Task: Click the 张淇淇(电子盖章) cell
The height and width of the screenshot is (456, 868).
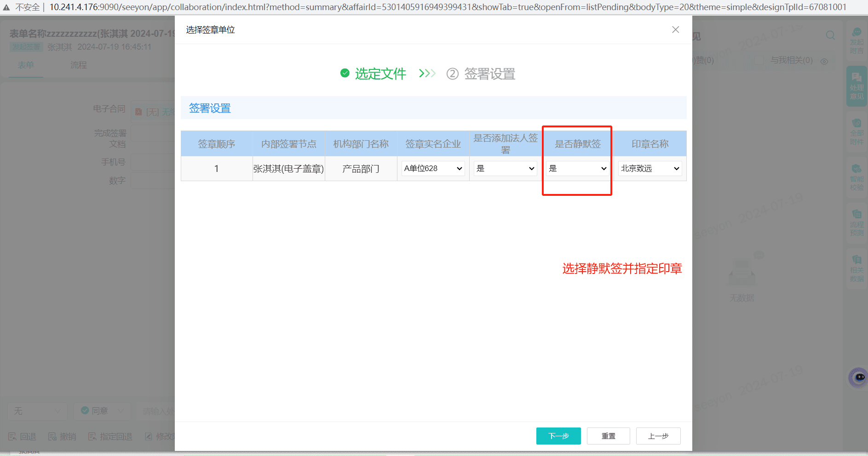Action: coord(289,169)
